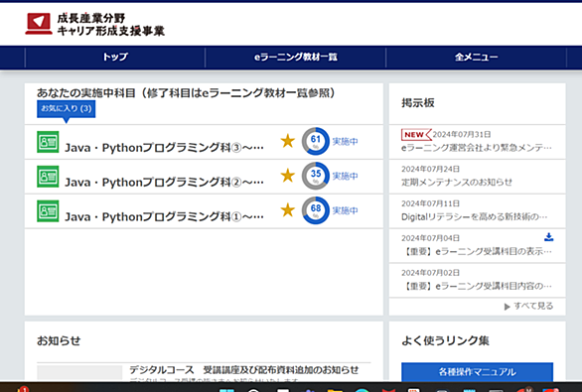Click the 35% progress circle

pyautogui.click(x=316, y=176)
